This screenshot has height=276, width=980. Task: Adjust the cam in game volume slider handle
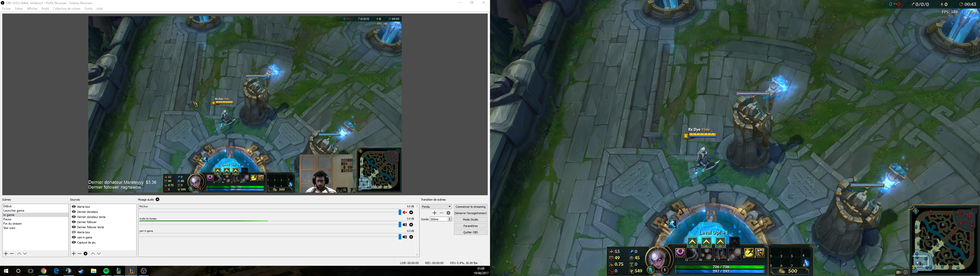tap(400, 237)
